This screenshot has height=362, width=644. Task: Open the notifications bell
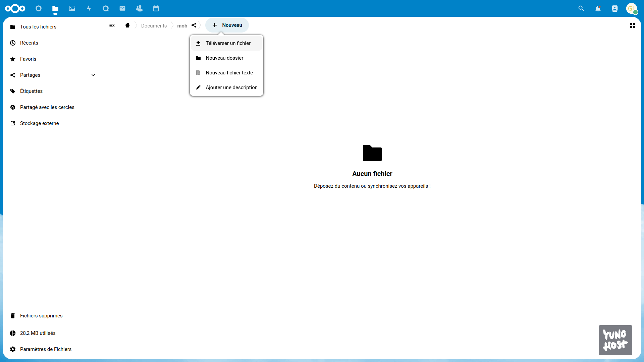click(598, 8)
